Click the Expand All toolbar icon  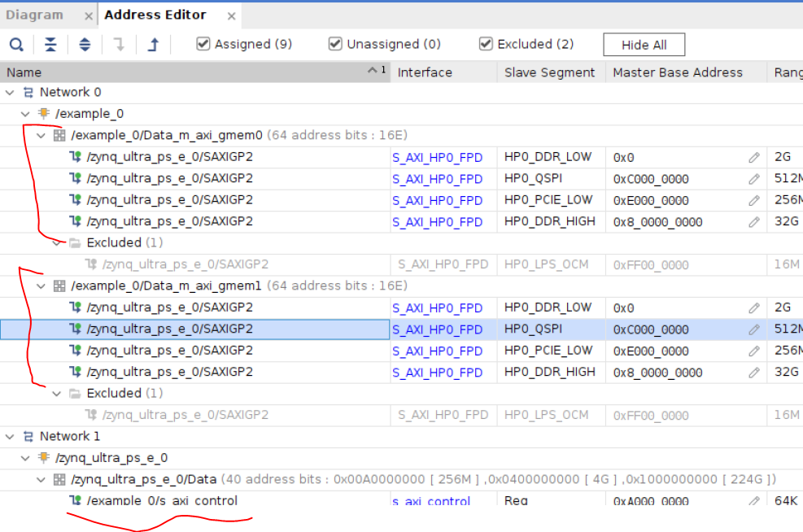point(85,45)
